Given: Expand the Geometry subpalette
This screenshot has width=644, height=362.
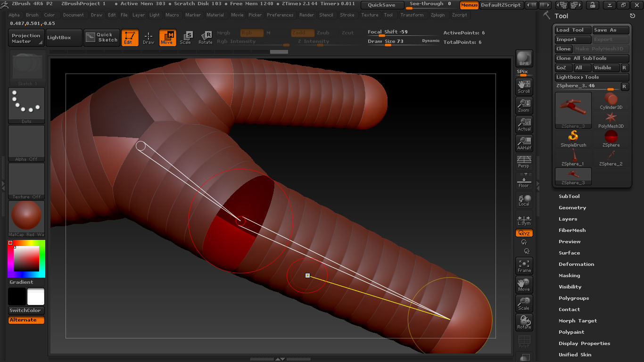Looking at the screenshot, I should (x=572, y=207).
